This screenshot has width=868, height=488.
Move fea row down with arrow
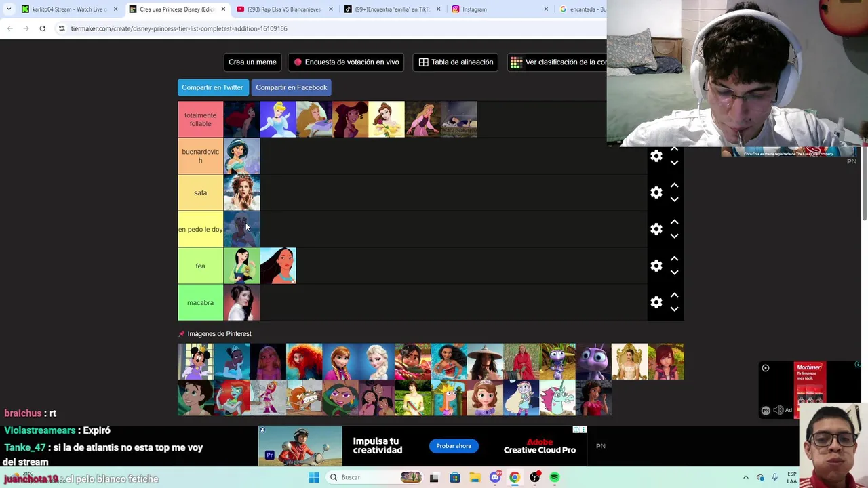pyautogui.click(x=674, y=272)
